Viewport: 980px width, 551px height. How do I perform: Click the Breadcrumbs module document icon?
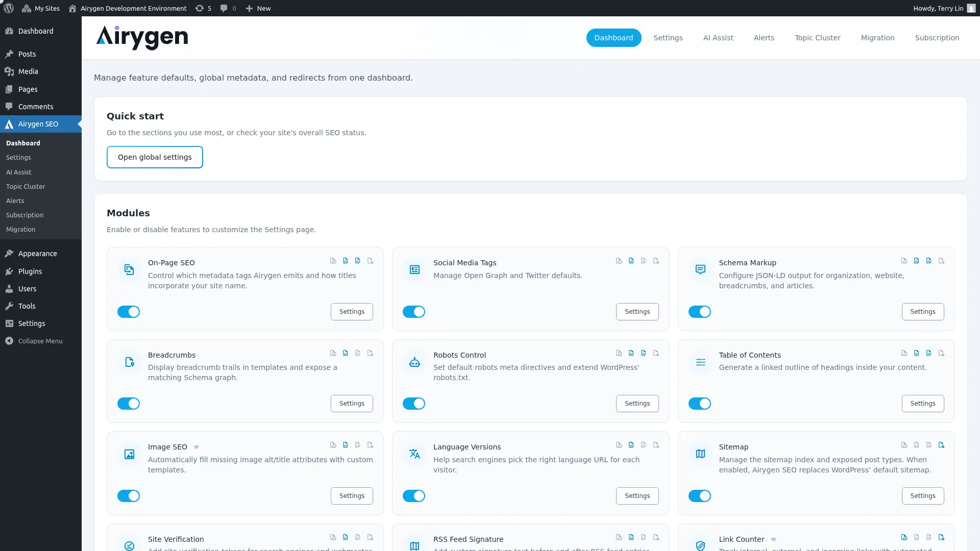tap(129, 362)
